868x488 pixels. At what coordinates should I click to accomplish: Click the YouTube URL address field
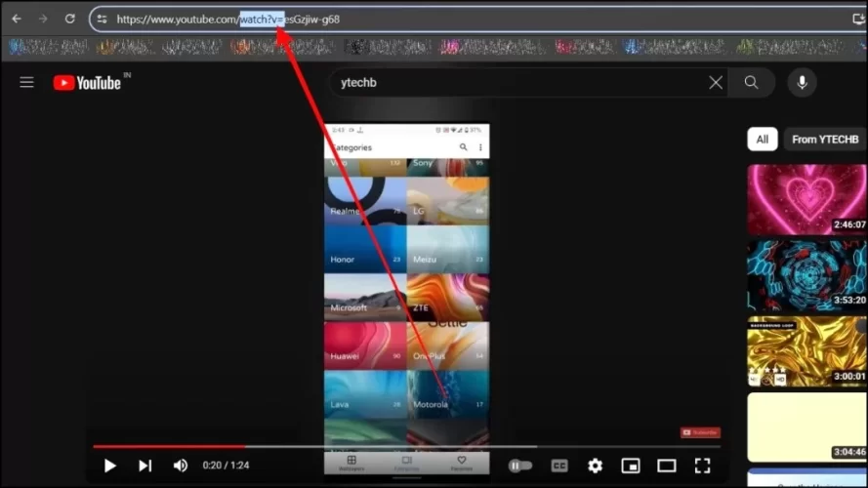coord(476,20)
